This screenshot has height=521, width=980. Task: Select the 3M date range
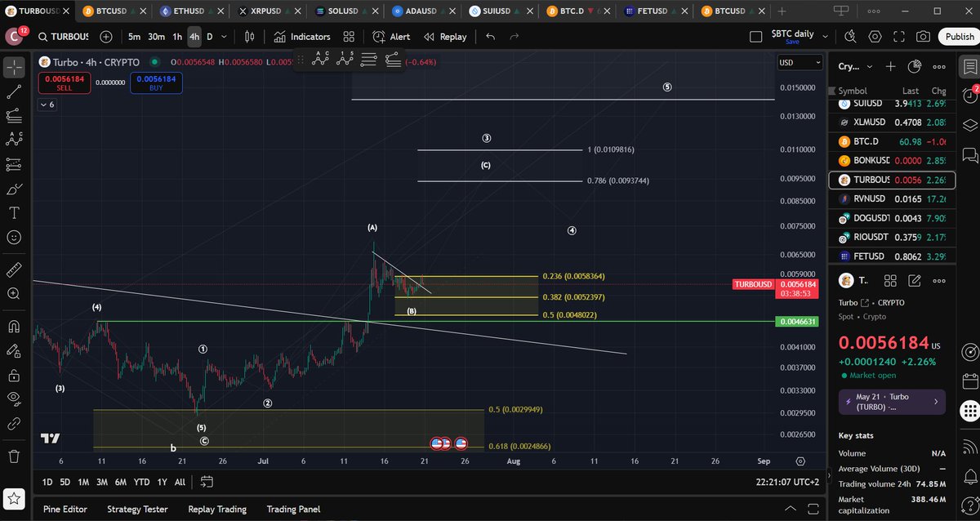(x=102, y=482)
